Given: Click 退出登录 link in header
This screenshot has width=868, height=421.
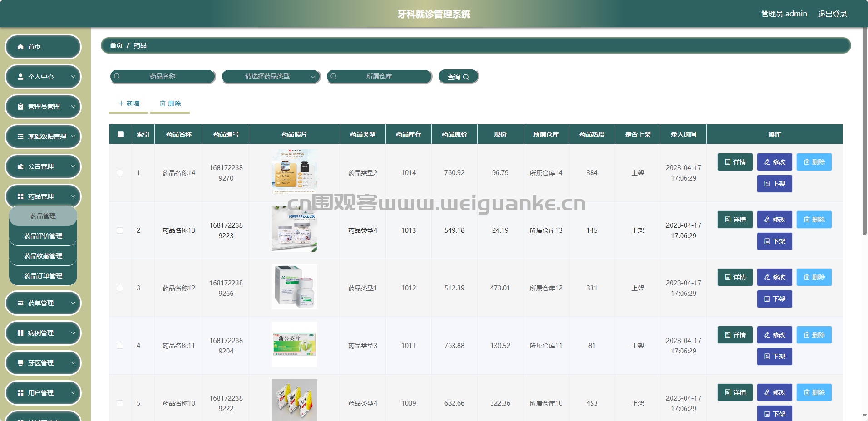Looking at the screenshot, I should coord(833,14).
